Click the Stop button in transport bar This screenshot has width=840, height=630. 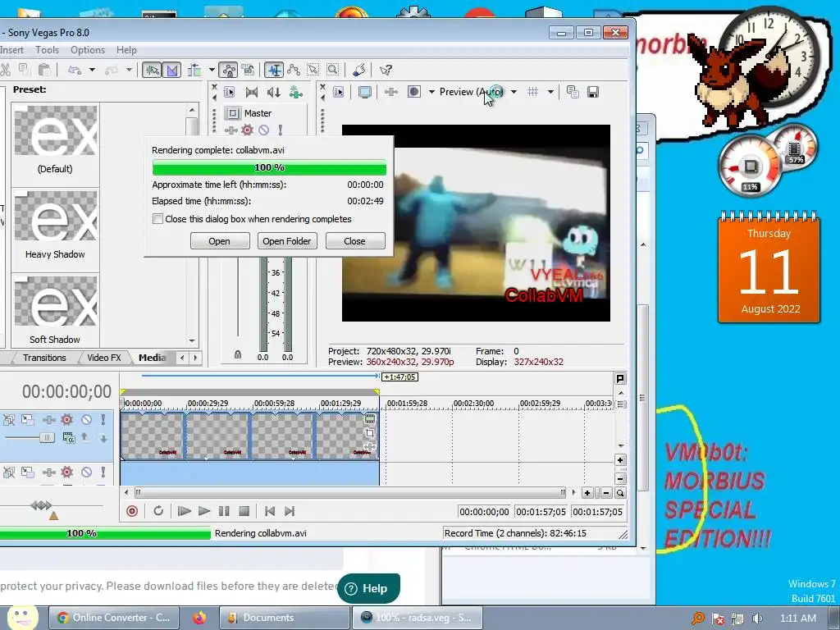tap(244, 511)
